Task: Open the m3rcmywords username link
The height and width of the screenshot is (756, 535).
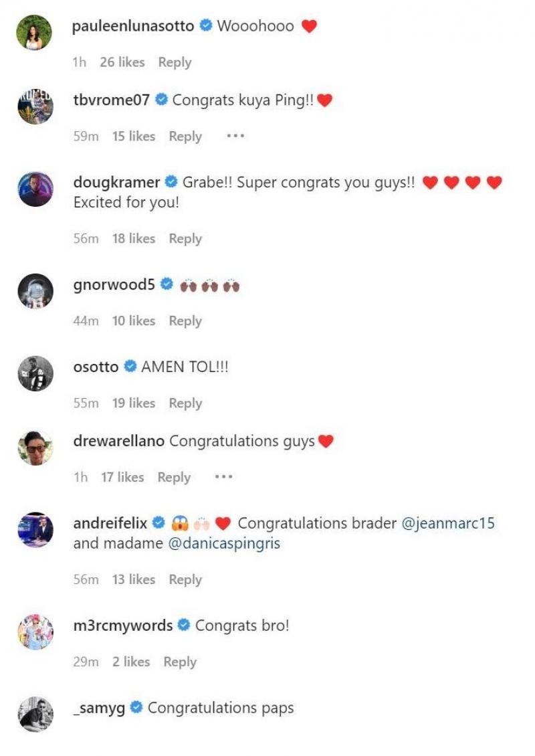Action: pyautogui.click(x=123, y=626)
